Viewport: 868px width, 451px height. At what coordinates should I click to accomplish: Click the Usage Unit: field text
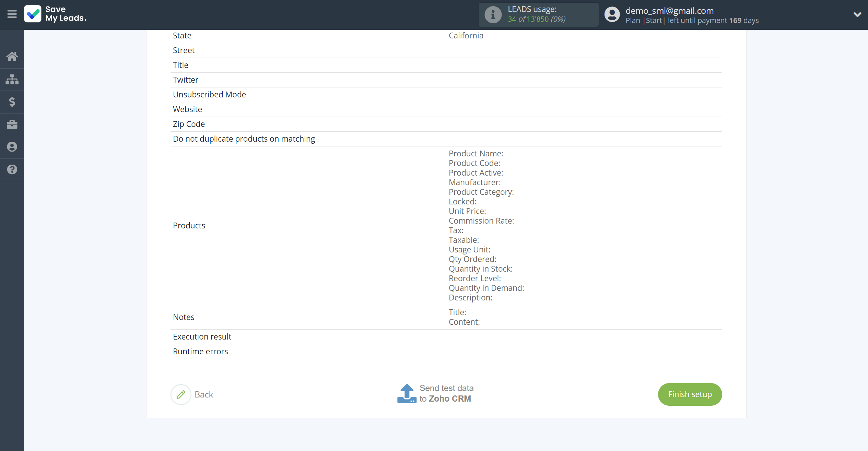click(469, 250)
